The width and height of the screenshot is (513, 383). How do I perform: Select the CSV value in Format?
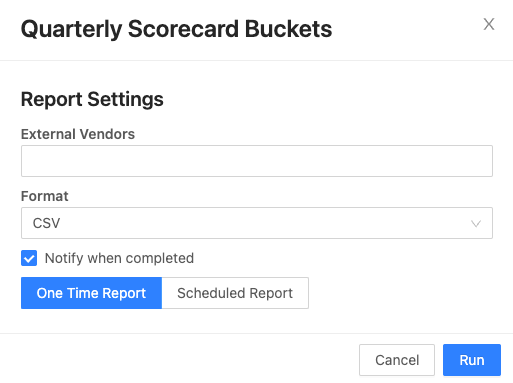point(46,223)
